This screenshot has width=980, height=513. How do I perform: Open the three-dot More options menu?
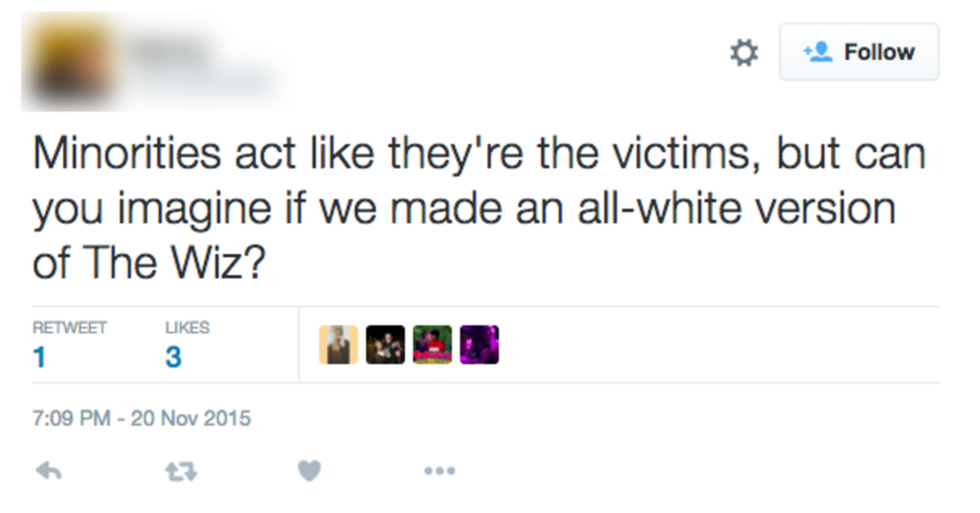[x=439, y=470]
